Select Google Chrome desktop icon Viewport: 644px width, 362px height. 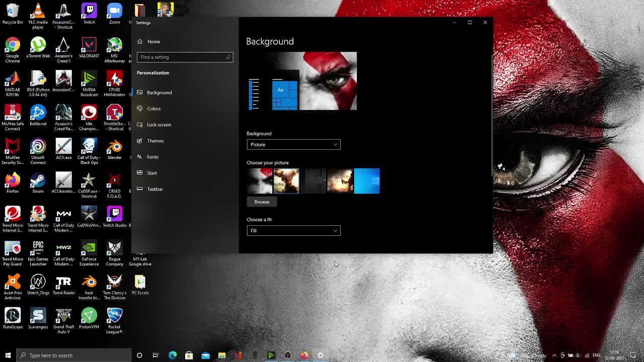(13, 50)
